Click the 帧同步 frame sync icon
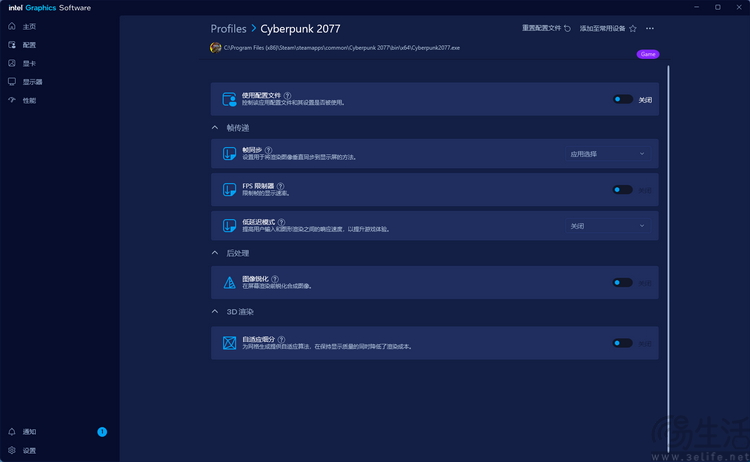This screenshot has width=750, height=462. (x=229, y=154)
